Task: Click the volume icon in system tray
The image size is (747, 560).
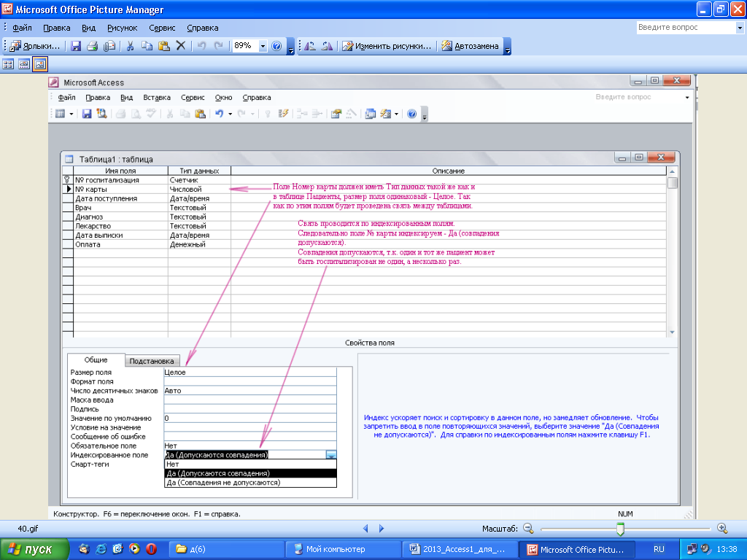Action: (x=705, y=548)
